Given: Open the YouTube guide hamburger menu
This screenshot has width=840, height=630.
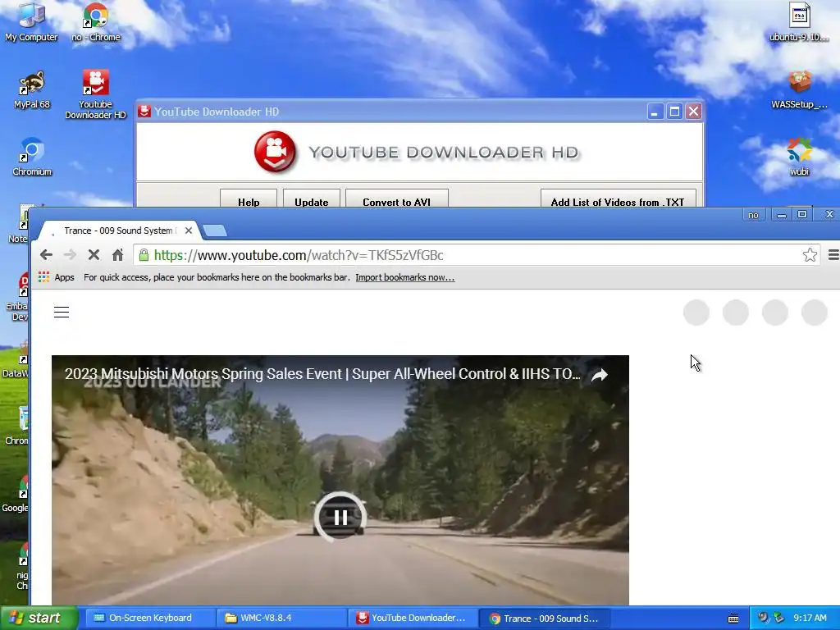Looking at the screenshot, I should (x=62, y=313).
